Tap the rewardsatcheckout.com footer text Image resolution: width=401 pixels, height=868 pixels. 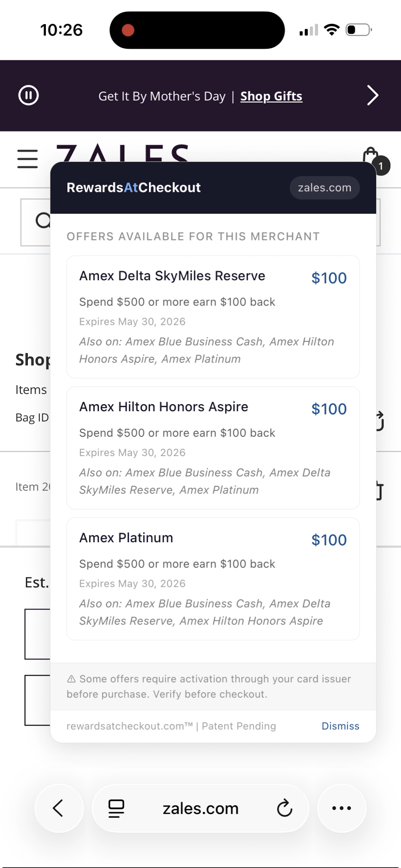[x=171, y=726]
